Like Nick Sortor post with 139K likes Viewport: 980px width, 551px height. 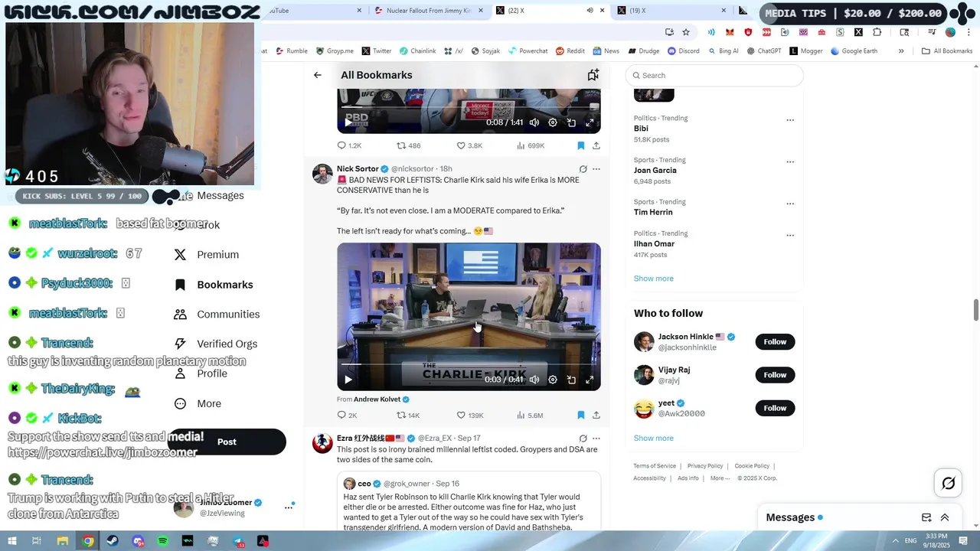point(469,415)
